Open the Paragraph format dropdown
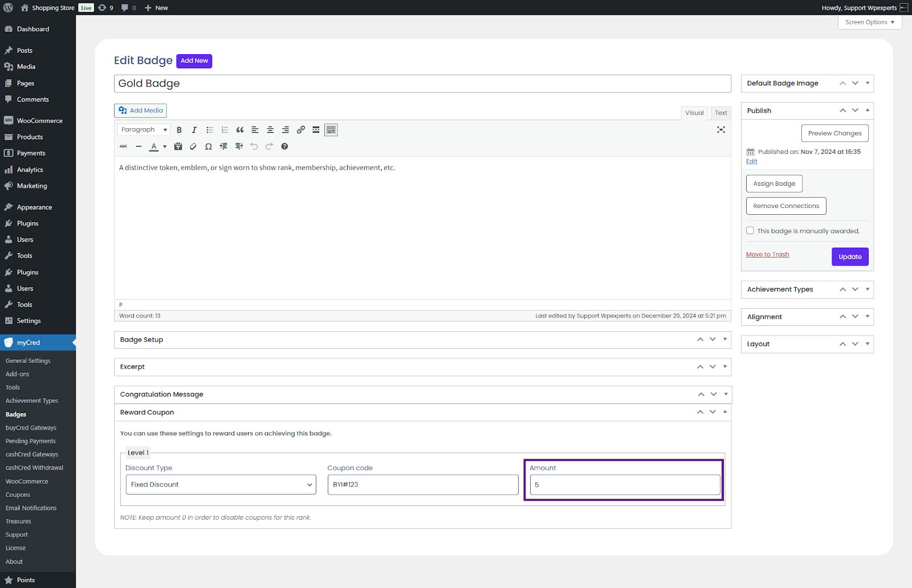This screenshot has width=912, height=588. click(x=144, y=130)
